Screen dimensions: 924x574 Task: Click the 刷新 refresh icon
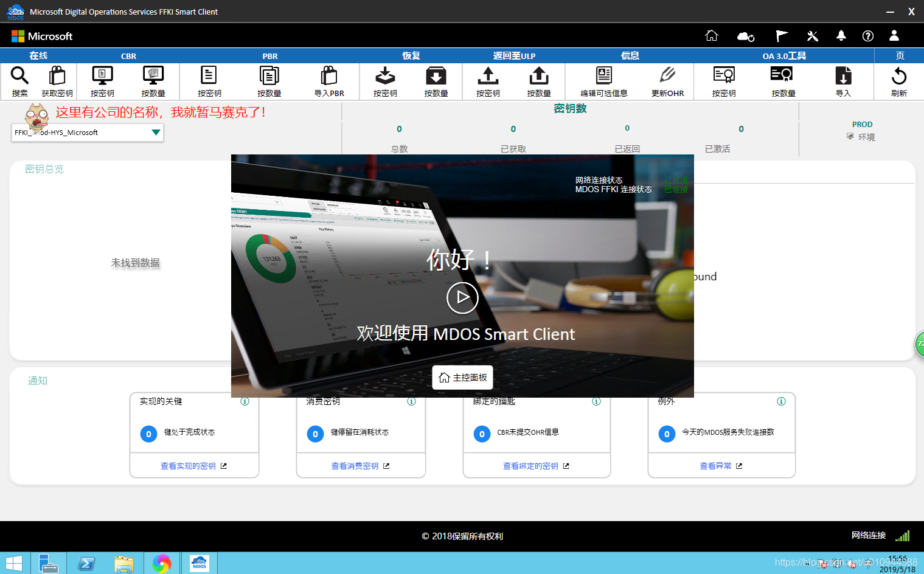(899, 76)
